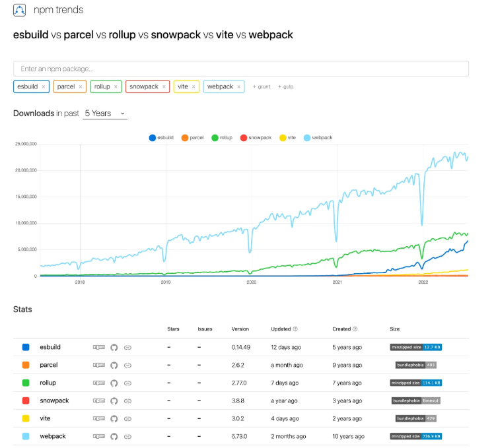Toggle webpack series in the chart legend
Screen dimensions: 494x448
tap(318, 138)
